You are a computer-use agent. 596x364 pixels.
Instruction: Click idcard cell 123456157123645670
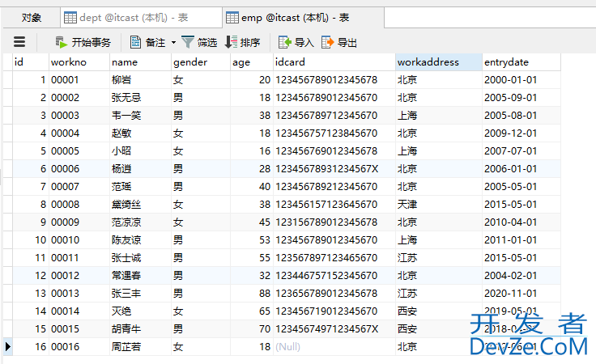tap(334, 204)
